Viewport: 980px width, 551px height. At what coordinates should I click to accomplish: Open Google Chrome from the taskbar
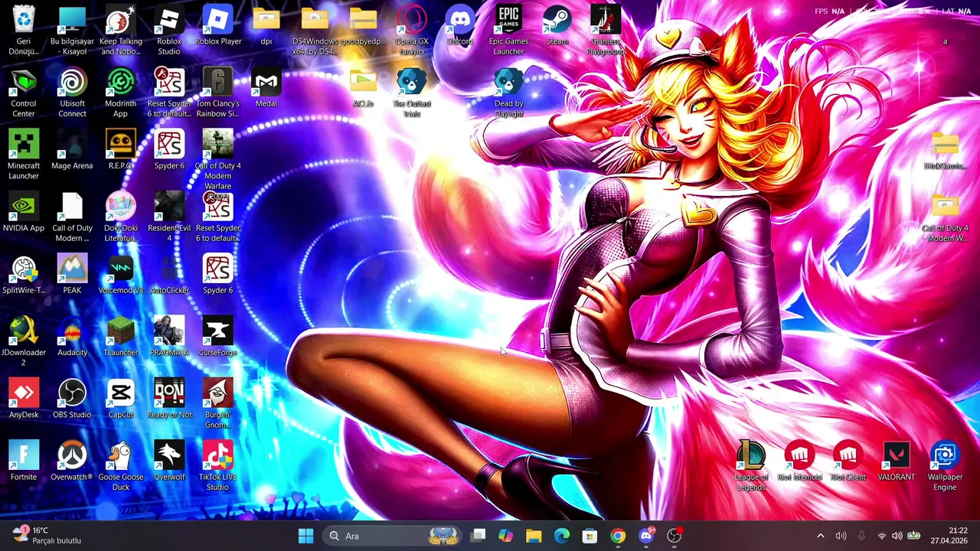(x=618, y=536)
